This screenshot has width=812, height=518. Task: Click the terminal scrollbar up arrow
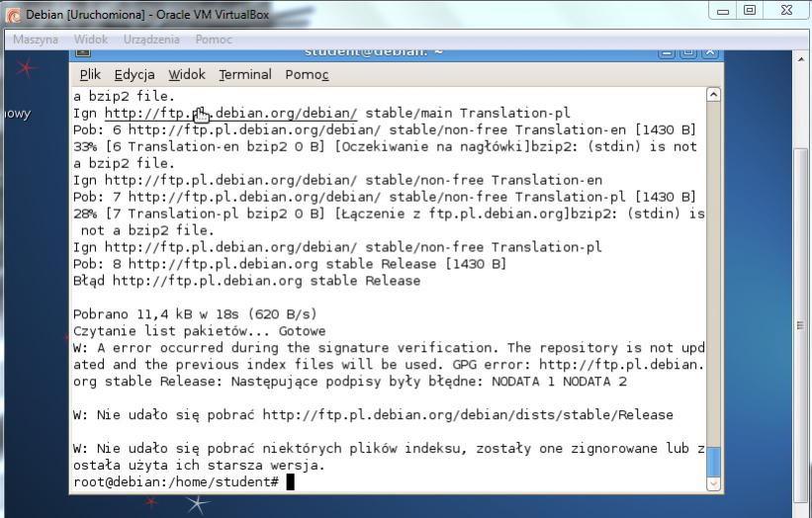pyautogui.click(x=714, y=94)
